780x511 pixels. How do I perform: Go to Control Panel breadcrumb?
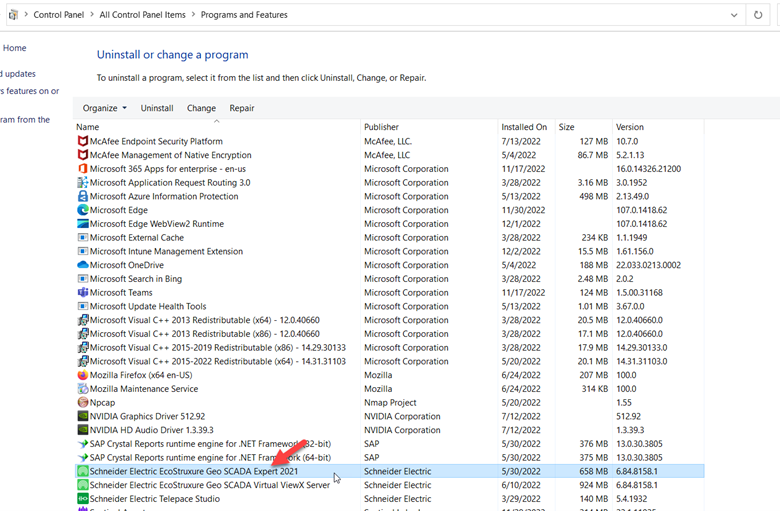click(59, 15)
